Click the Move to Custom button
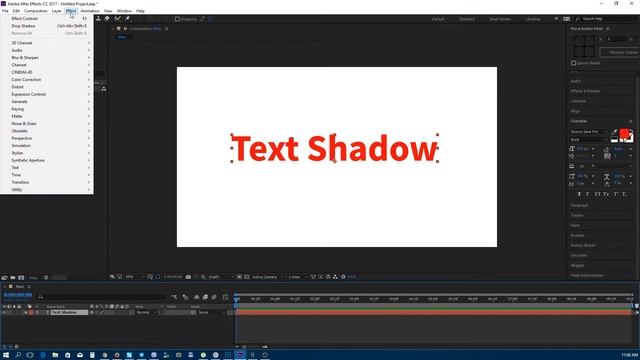The image size is (640, 360). coord(620,52)
